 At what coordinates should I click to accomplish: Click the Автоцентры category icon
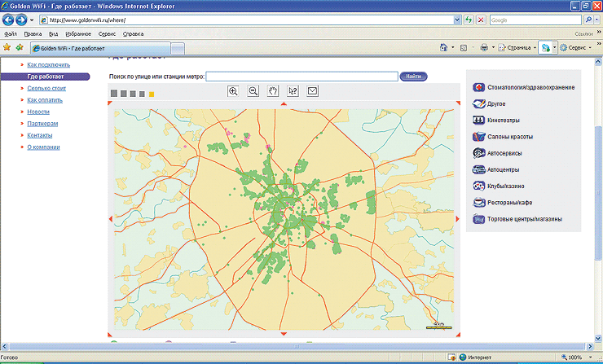(479, 169)
